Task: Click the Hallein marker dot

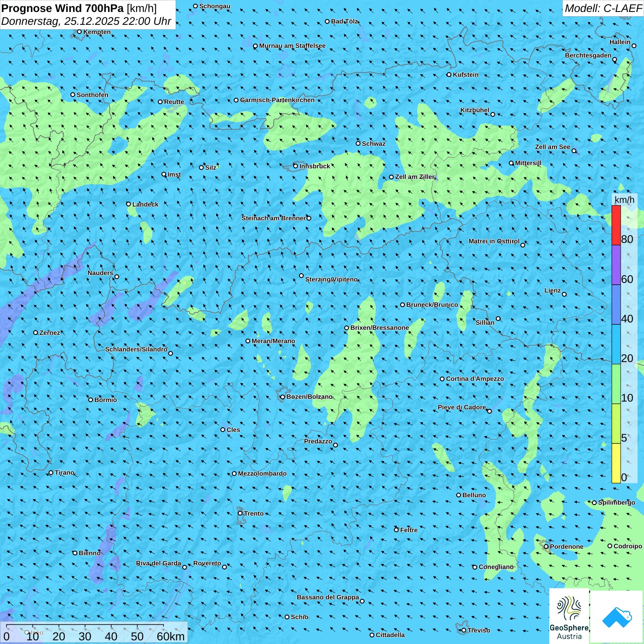Action: pyautogui.click(x=634, y=46)
